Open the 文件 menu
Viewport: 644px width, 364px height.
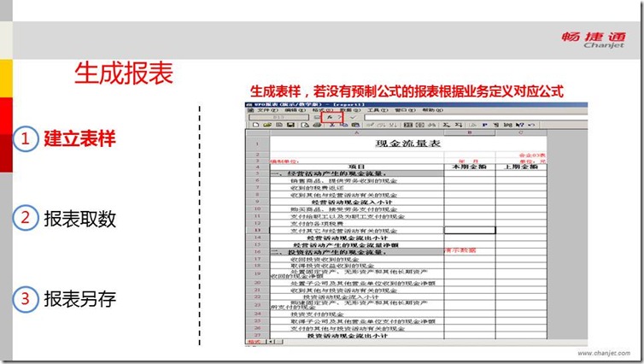[267, 110]
